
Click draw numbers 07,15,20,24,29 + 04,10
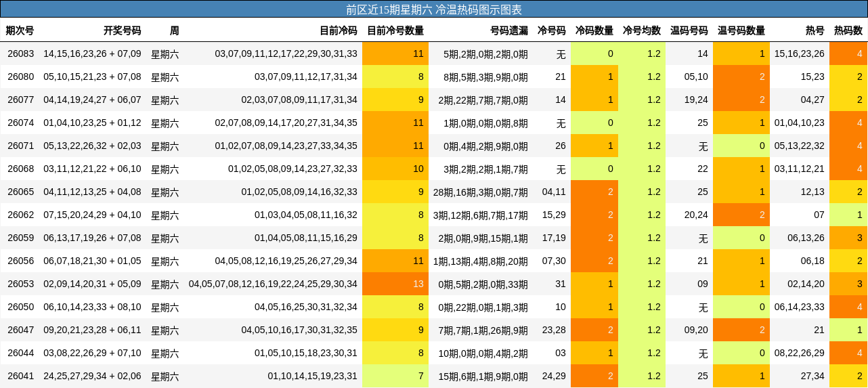[x=92, y=215]
